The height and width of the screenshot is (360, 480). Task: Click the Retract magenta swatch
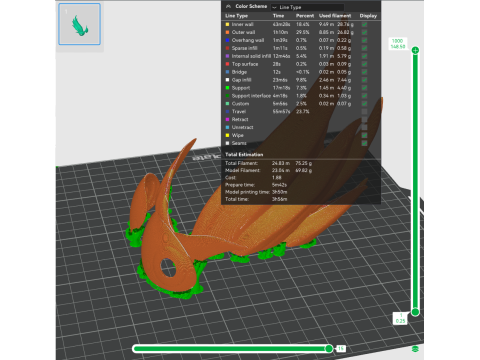[x=227, y=119]
